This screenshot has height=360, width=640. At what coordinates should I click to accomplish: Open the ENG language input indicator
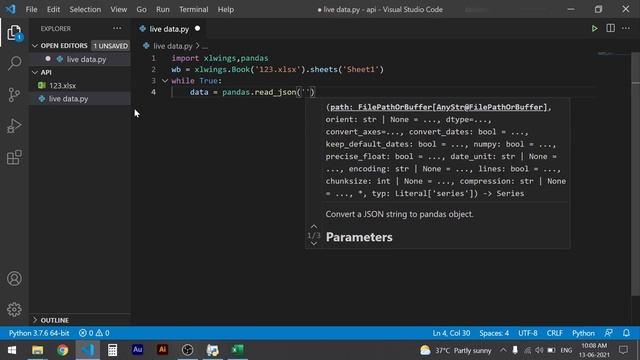[x=566, y=350]
